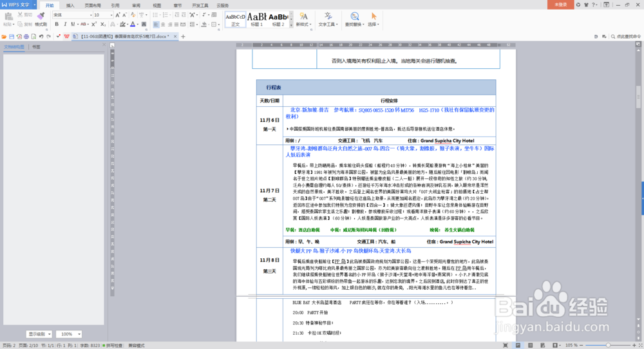Toggle character shading button
This screenshot has width=644, height=349.
(x=144, y=24)
